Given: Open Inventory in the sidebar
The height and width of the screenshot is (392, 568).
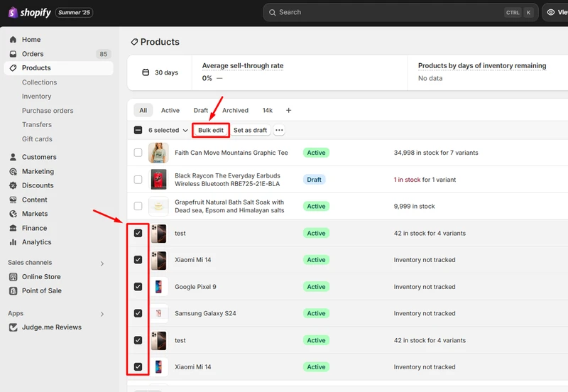Looking at the screenshot, I should (37, 97).
